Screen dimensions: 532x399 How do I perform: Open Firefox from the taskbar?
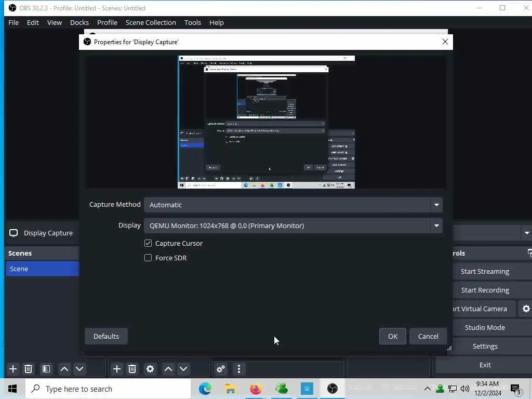pyautogui.click(x=256, y=389)
